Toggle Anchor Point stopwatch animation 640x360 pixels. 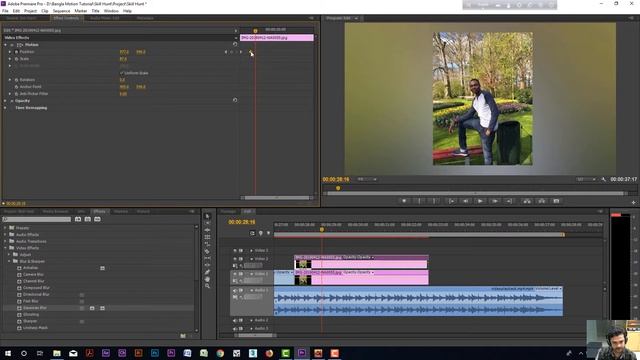coord(16,87)
